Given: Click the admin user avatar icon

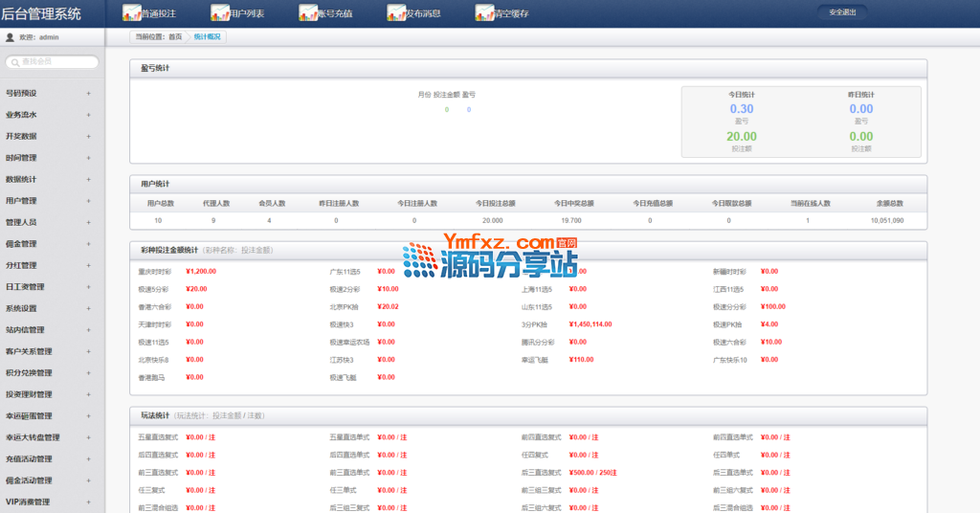Looking at the screenshot, I should coord(11,37).
